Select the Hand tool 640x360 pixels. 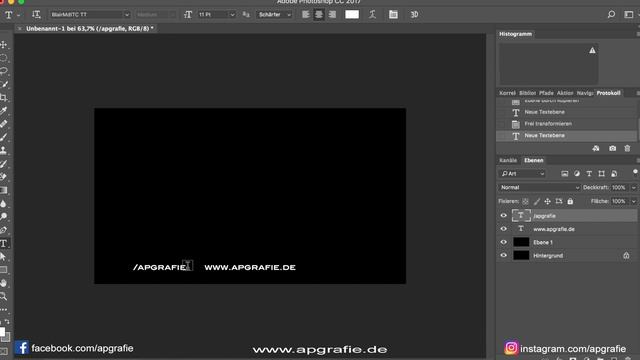tap(4, 283)
